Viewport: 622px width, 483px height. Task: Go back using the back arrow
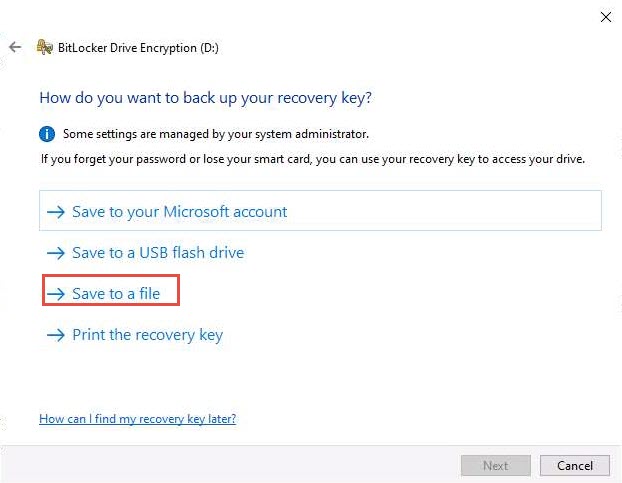15,47
